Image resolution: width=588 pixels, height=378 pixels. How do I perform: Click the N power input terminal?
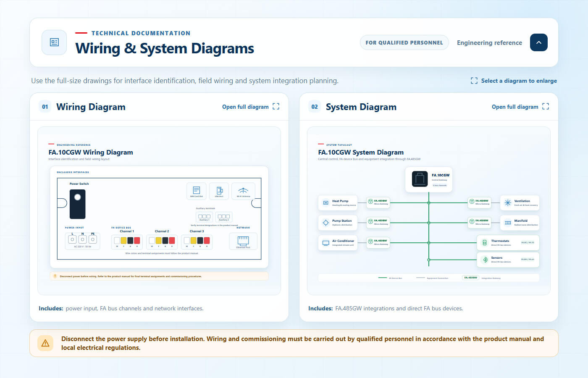tap(83, 239)
